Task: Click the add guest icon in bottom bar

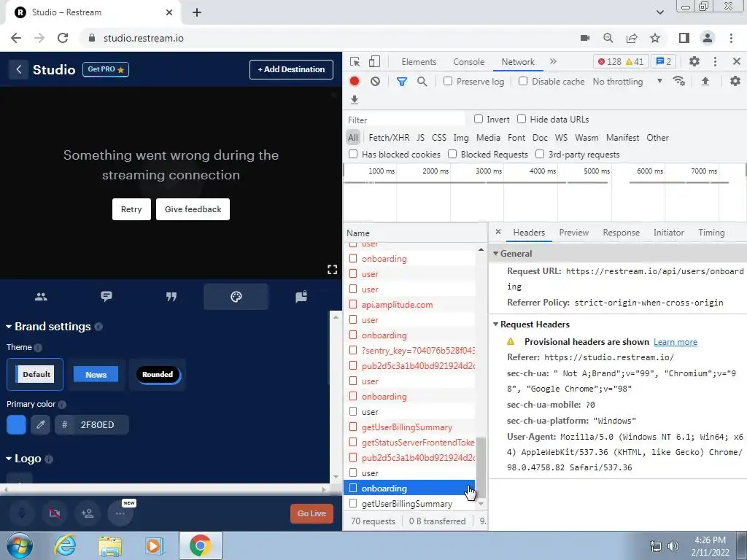Action: point(88,513)
